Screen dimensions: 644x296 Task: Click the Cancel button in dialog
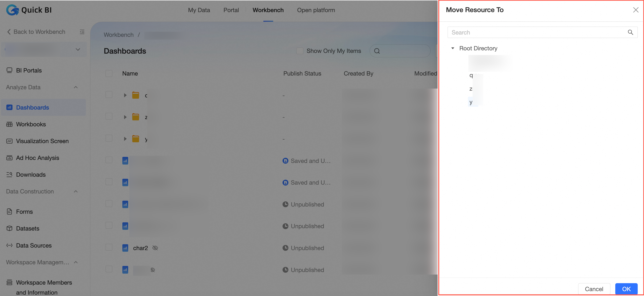tap(594, 289)
